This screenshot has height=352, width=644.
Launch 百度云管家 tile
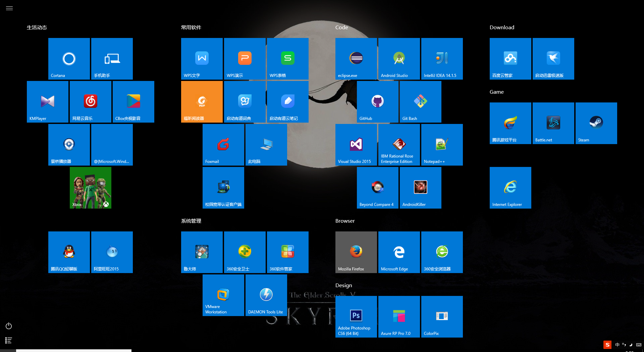pos(511,59)
